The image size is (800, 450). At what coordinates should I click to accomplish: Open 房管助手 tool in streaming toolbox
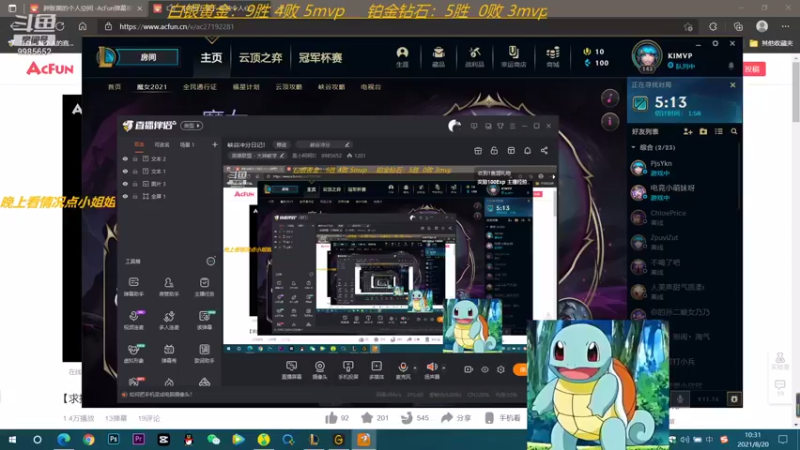click(x=169, y=287)
